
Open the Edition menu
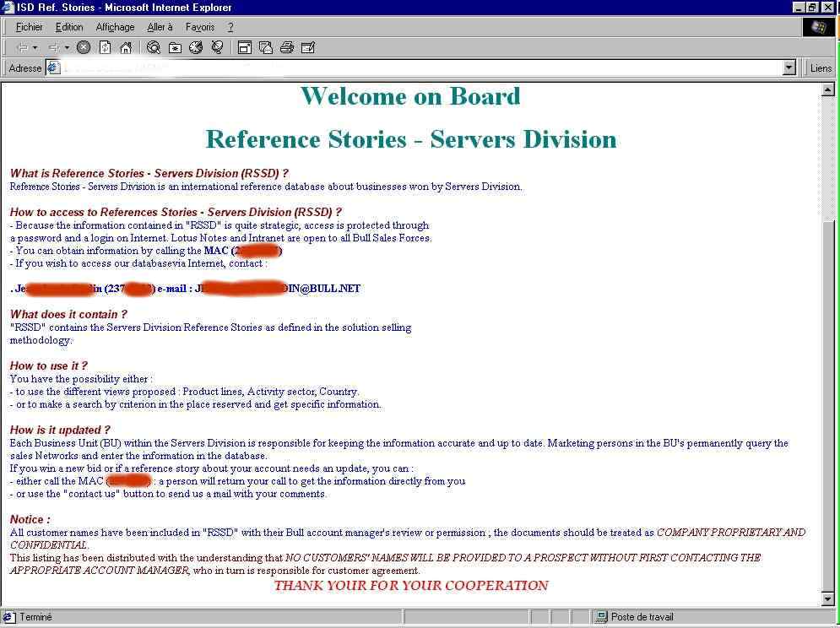tap(69, 27)
